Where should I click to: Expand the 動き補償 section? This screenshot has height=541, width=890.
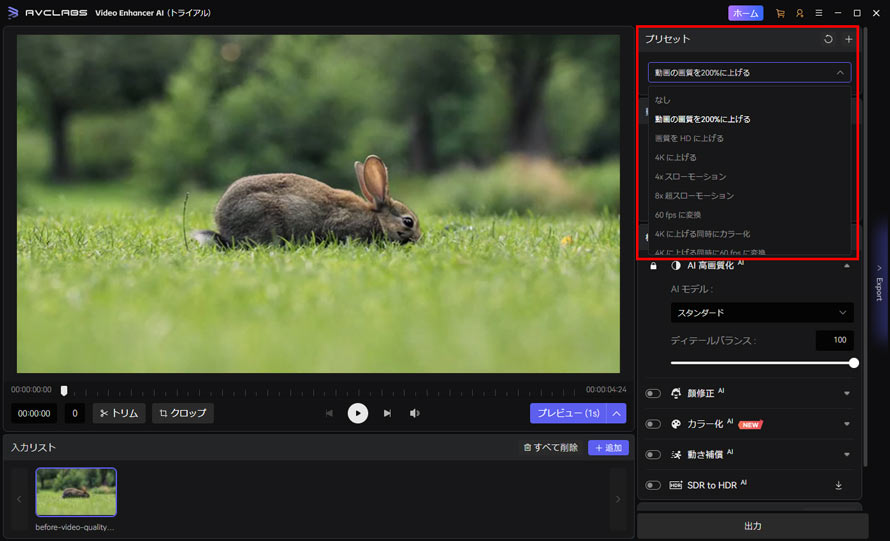847,455
